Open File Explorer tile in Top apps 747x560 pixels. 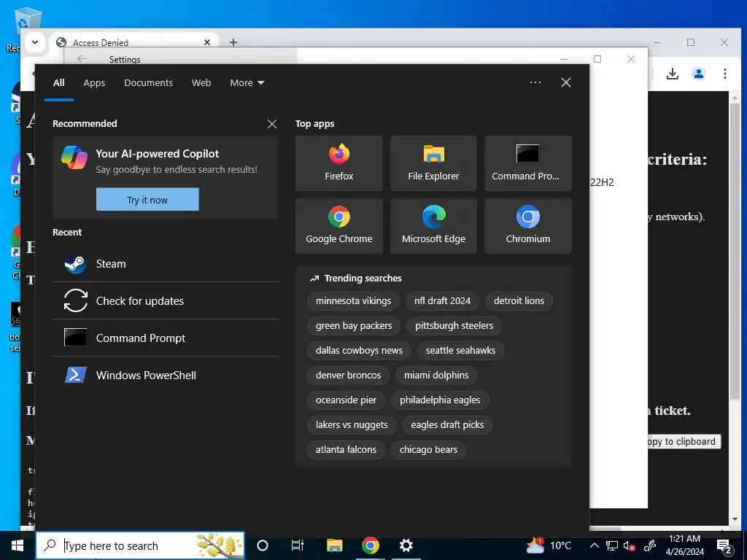pos(433,163)
